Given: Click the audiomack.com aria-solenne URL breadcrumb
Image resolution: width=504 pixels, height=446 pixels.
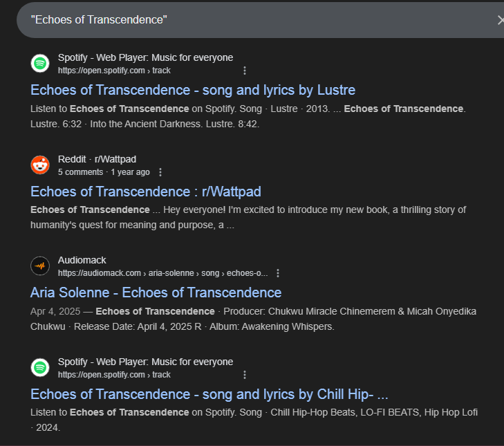Looking at the screenshot, I should pos(162,273).
